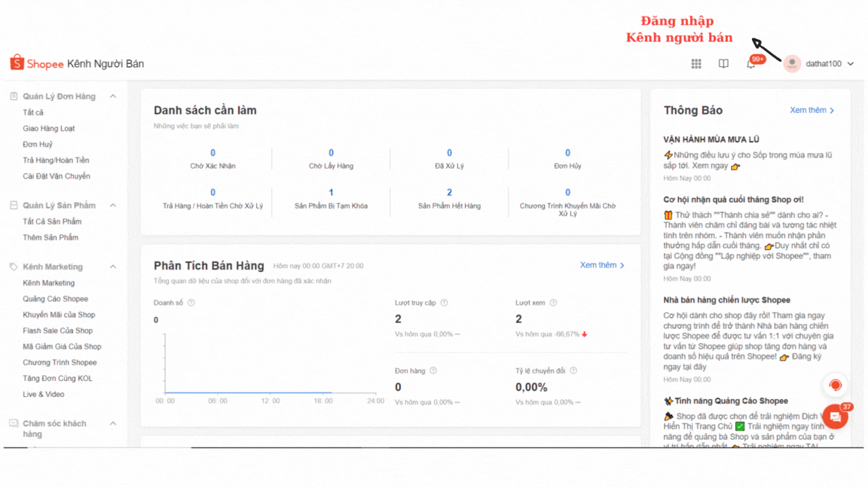This screenshot has height=488, width=868.
Task: Click Đã Xử Lý count
Action: tap(449, 153)
